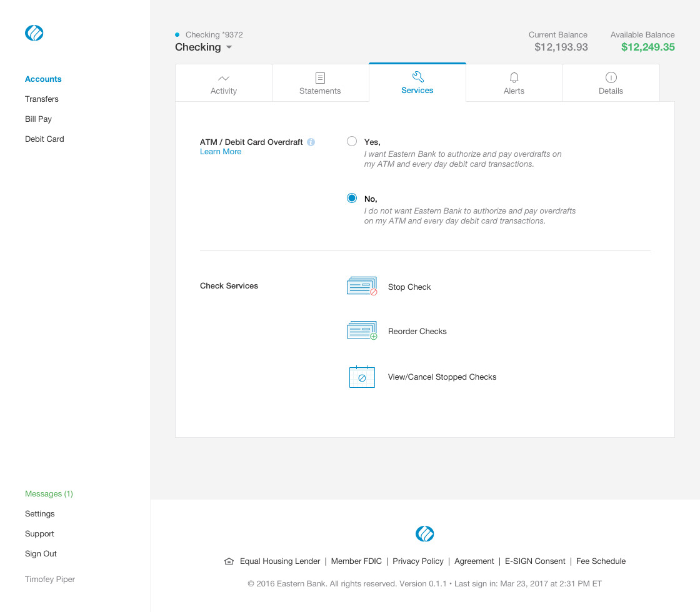Click the overdraft info tooltip icon

[x=311, y=142]
